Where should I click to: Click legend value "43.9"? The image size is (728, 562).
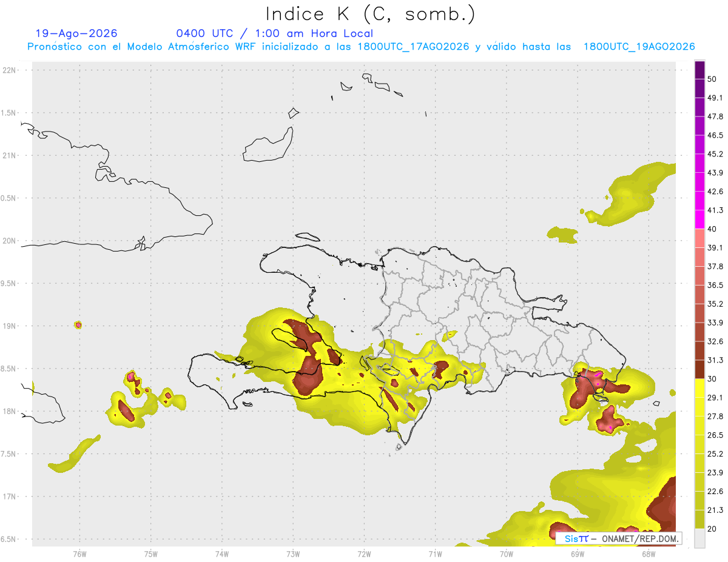pos(715,173)
